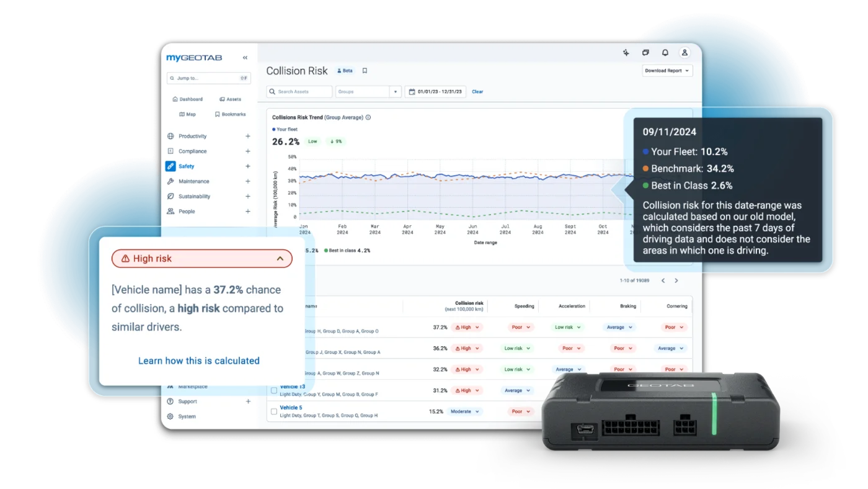This screenshot has height=489, width=868.
Task: Select Marketplace in the sidebar menu
Action: (x=193, y=387)
